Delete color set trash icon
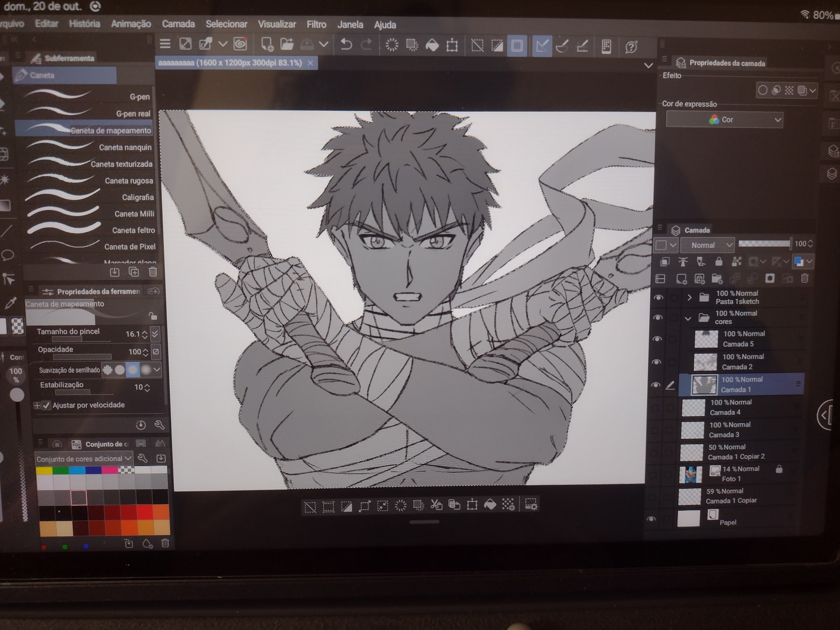 point(165,543)
